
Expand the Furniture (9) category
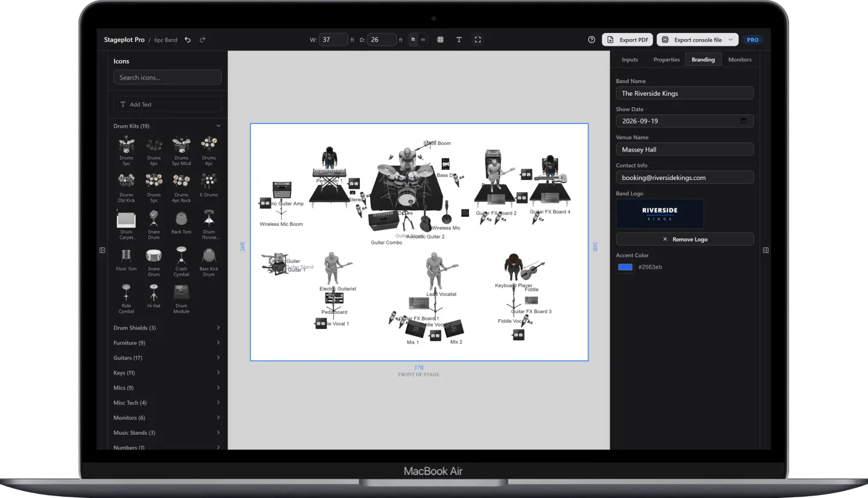(x=167, y=343)
